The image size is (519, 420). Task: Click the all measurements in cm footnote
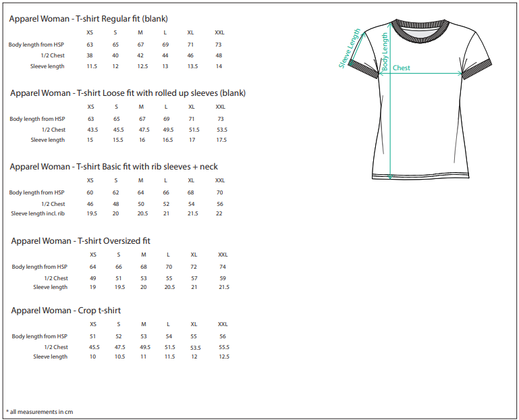[x=40, y=412]
